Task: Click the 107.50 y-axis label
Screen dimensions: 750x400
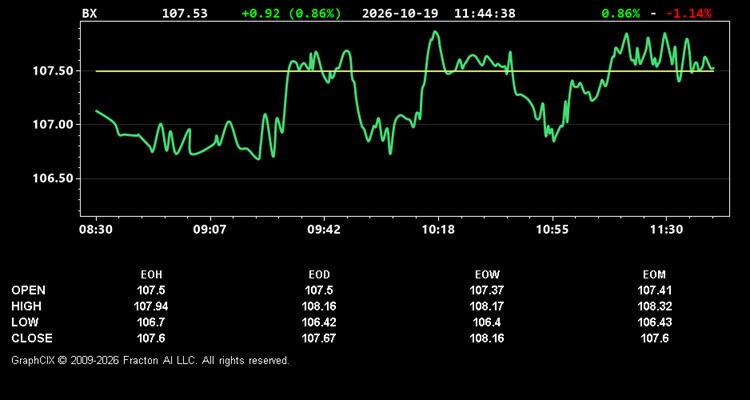Action: (53, 71)
